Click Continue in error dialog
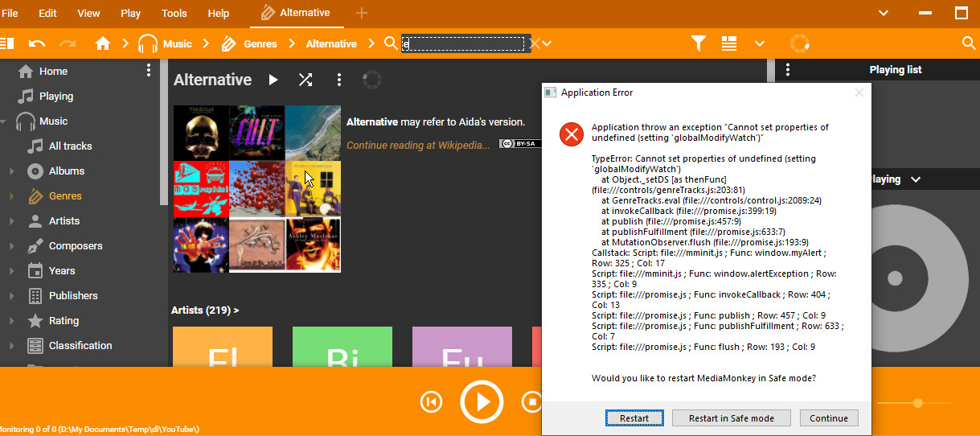 829,418
